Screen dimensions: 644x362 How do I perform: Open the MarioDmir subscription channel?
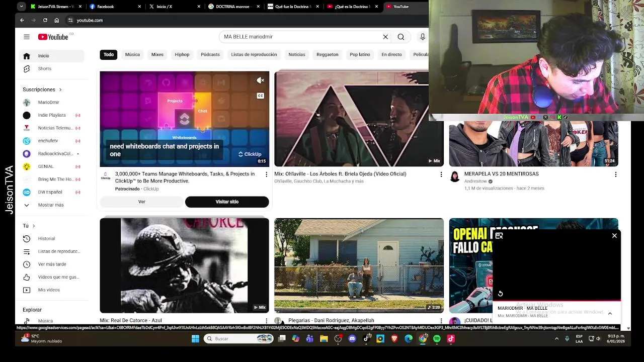point(50,102)
